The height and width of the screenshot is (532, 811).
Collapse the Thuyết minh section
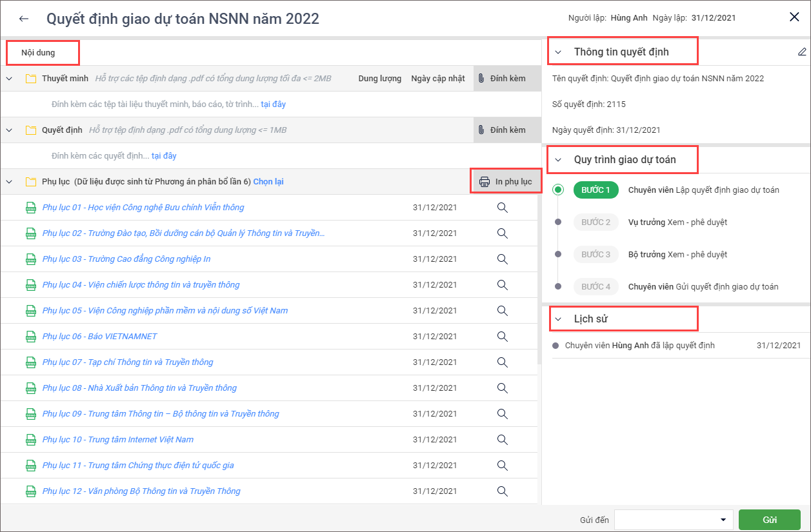pyautogui.click(x=9, y=79)
